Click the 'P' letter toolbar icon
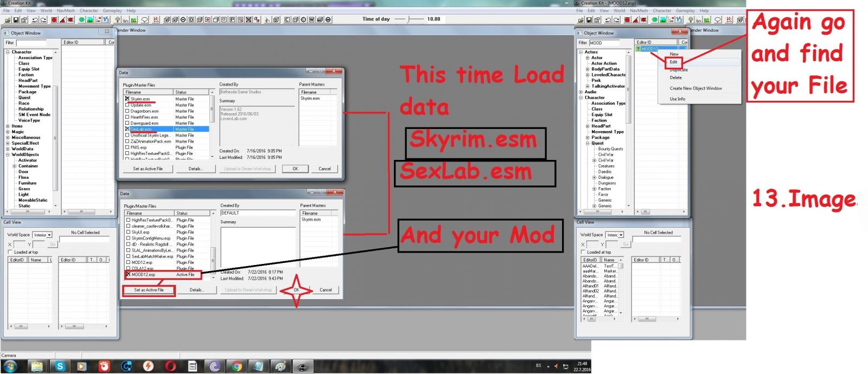Image resolution: width=868 pixels, height=374 pixels. click(x=232, y=20)
